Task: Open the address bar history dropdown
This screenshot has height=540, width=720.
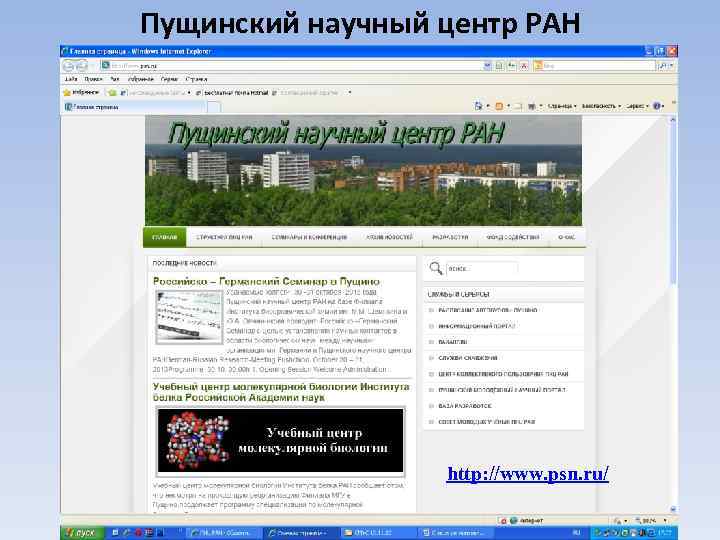Action: click(487, 66)
